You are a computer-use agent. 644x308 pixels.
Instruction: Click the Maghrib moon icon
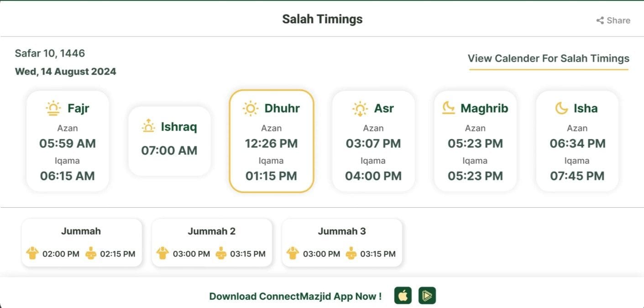[x=449, y=108]
